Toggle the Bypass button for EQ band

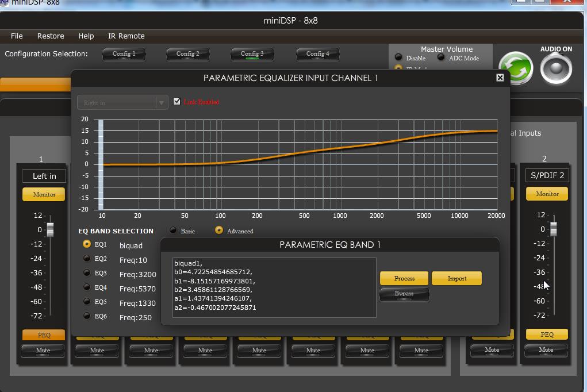point(404,294)
